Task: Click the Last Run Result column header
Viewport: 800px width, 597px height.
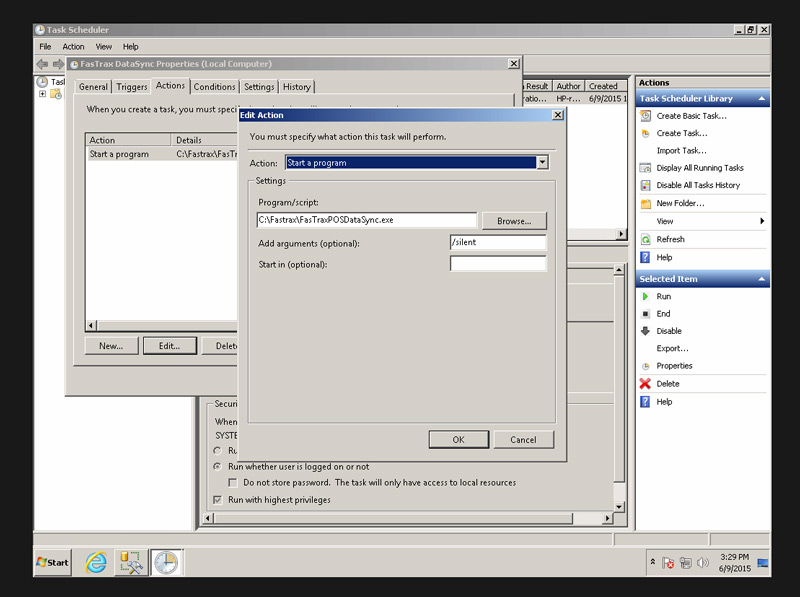Action: coord(536,86)
